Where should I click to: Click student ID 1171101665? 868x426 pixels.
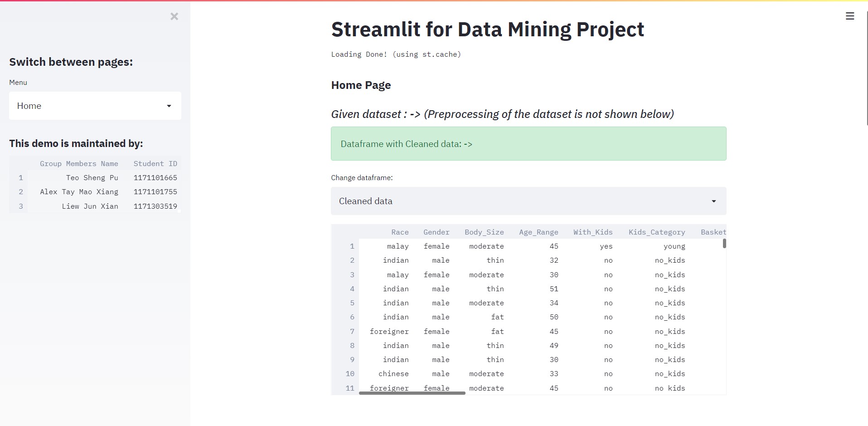coord(155,178)
